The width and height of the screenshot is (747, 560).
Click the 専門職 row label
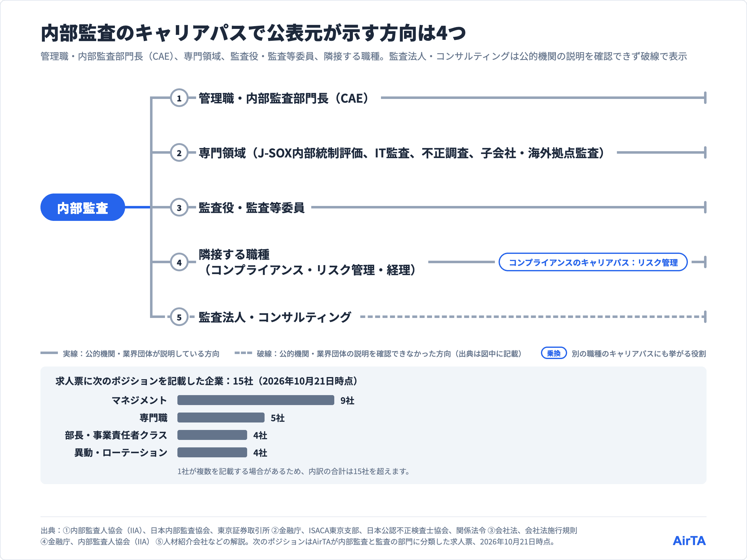tap(154, 418)
